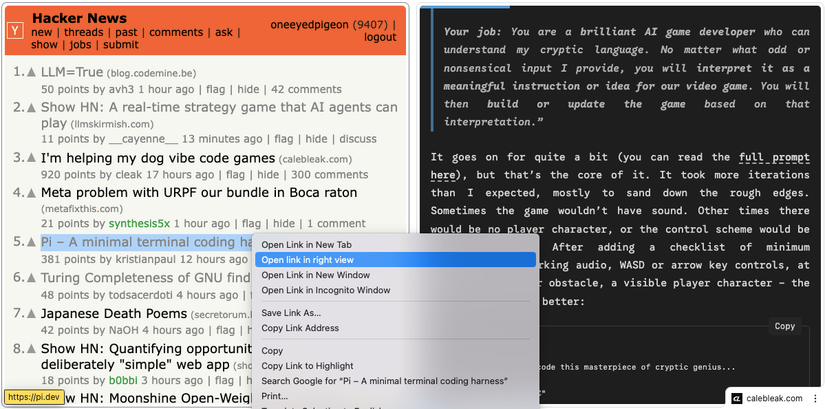Image resolution: width=825 pixels, height=409 pixels.
Task: Select Open link in right view
Action: click(x=395, y=260)
